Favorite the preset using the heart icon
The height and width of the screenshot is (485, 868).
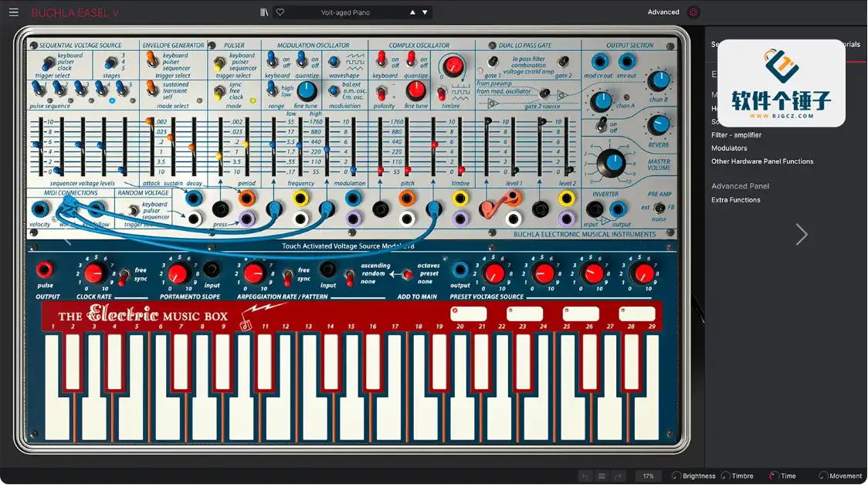coord(280,12)
